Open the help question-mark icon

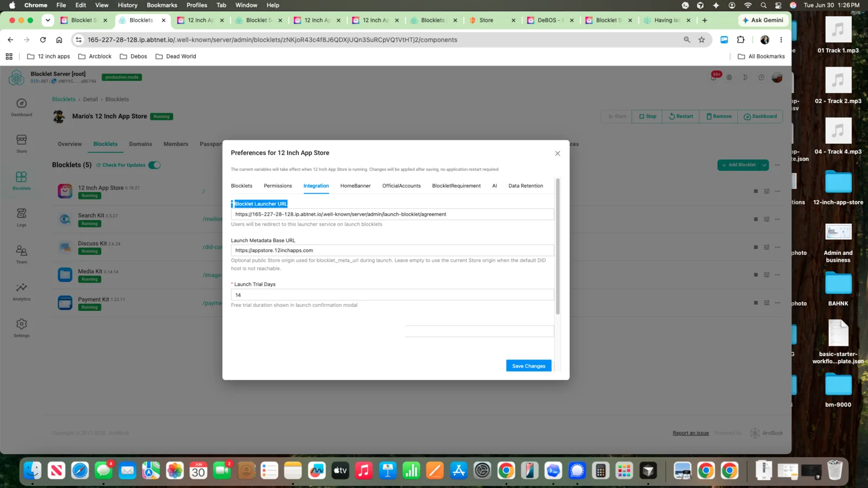(x=761, y=78)
